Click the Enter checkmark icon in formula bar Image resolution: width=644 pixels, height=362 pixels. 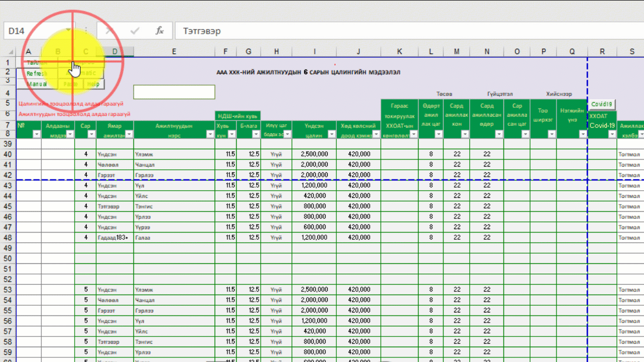[x=135, y=31]
